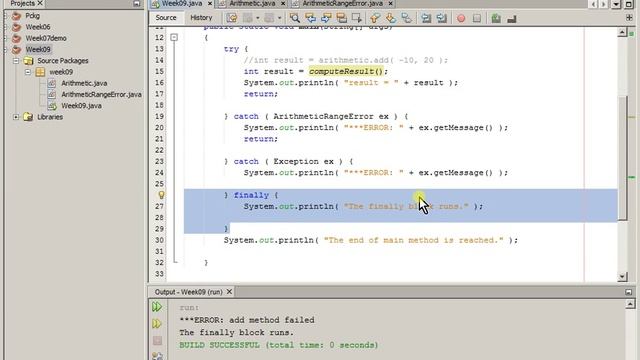Screen dimensions: 640x360
Task: Expand the Libraries node
Action: (16, 117)
